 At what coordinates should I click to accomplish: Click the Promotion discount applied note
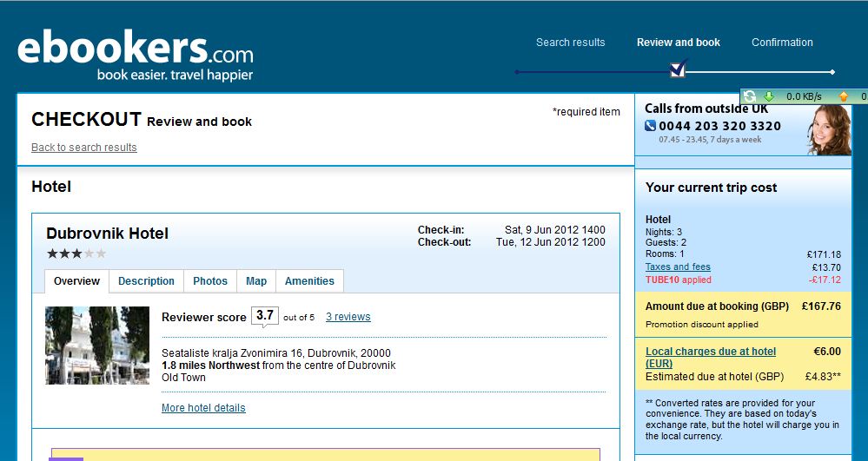[701, 325]
